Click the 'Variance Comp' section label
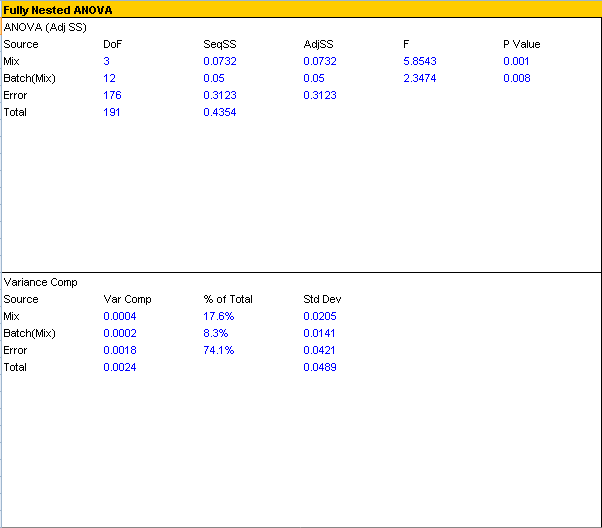The image size is (602, 528). (41, 282)
